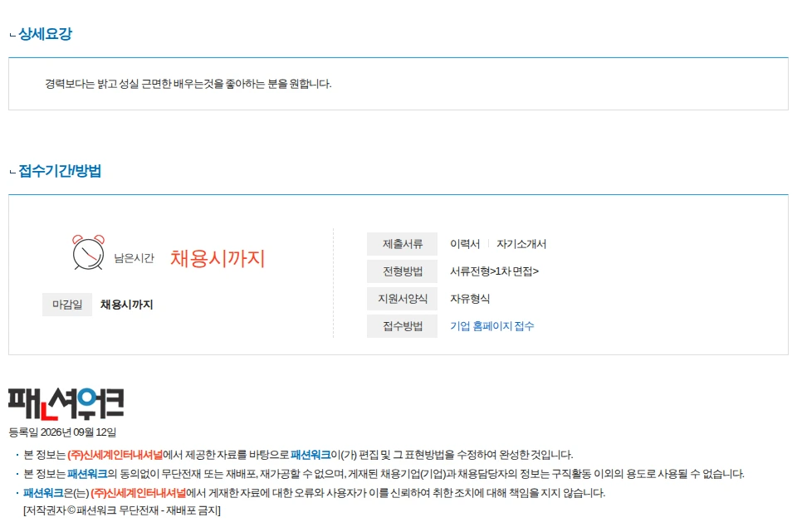The width and height of the screenshot is (797, 532).
Task: Click the 자기소개서 document item
Action: (x=521, y=244)
